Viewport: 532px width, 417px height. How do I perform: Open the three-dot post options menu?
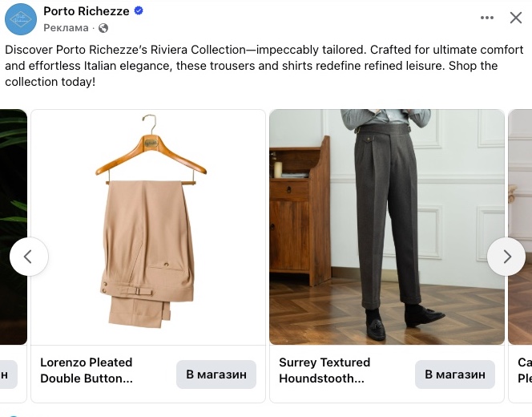(x=487, y=18)
